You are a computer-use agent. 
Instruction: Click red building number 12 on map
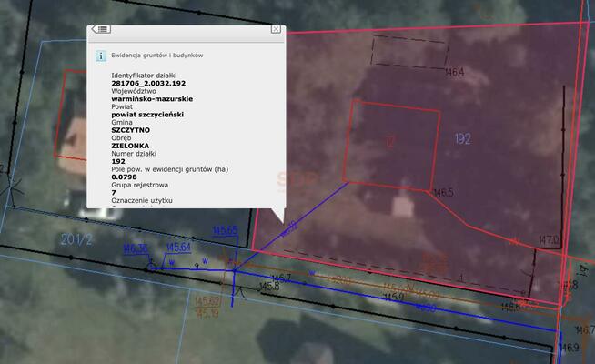coord(389,141)
